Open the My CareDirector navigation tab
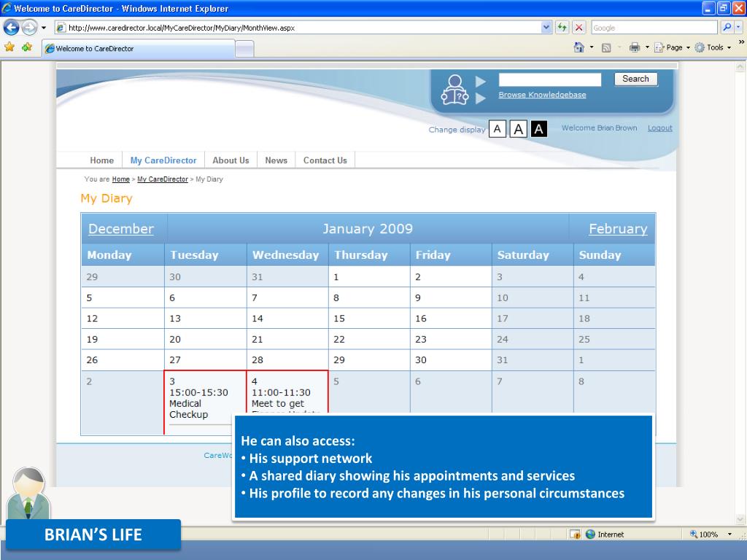The width and height of the screenshot is (747, 560). click(163, 160)
